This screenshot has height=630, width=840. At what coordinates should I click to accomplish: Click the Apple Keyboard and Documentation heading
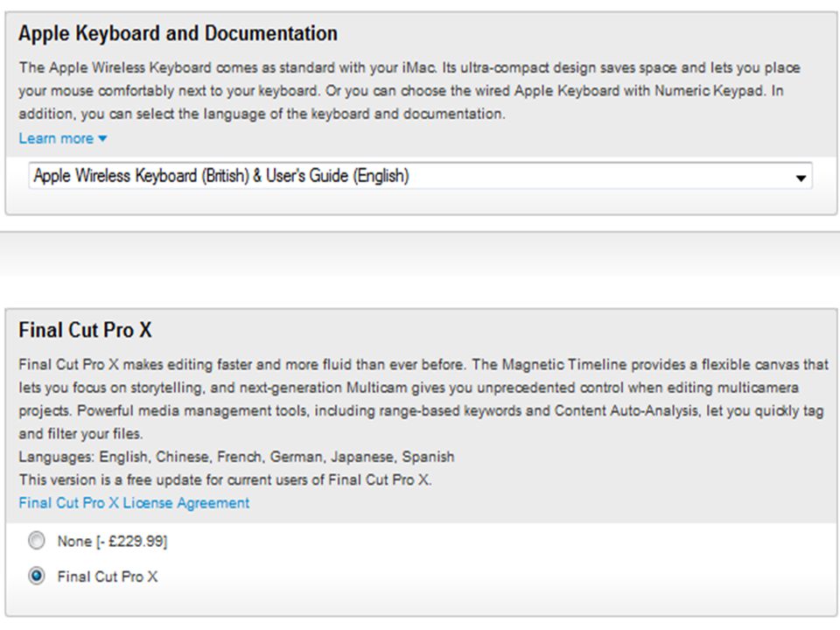(x=178, y=33)
